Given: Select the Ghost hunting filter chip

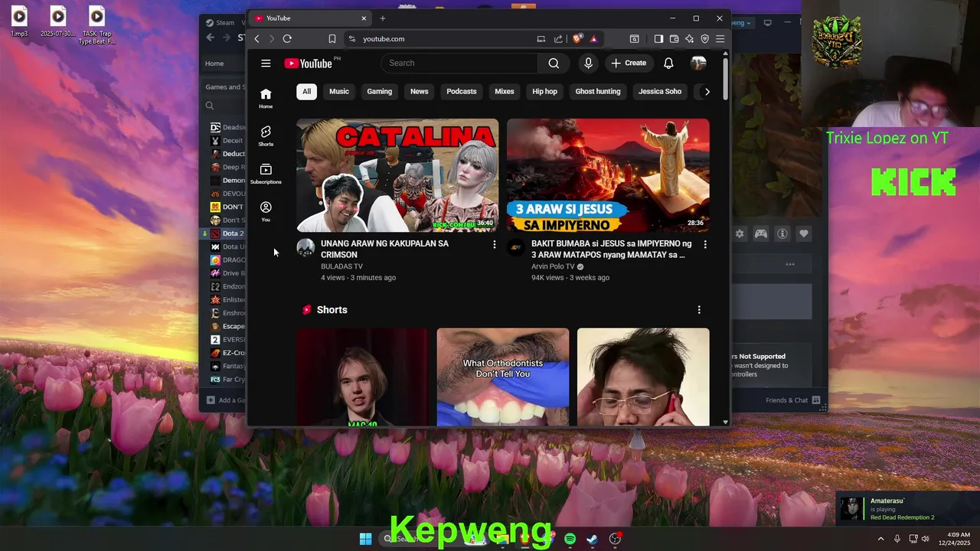Looking at the screenshot, I should tap(598, 92).
